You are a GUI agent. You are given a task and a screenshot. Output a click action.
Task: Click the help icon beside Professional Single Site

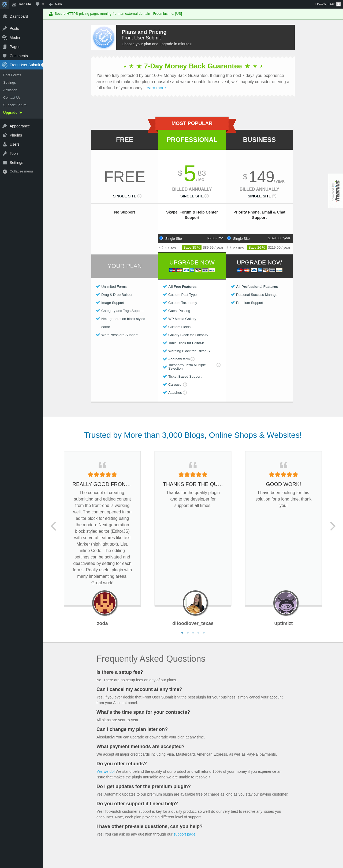(207, 196)
